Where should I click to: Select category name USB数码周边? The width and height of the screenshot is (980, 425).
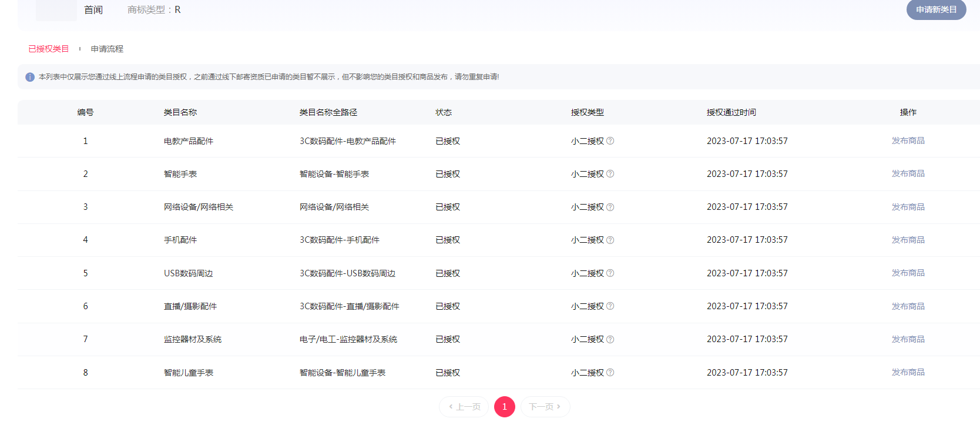tap(189, 273)
